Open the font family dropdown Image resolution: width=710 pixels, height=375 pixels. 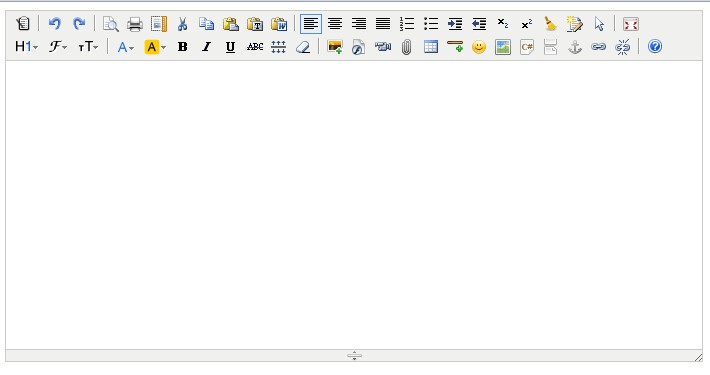point(58,47)
